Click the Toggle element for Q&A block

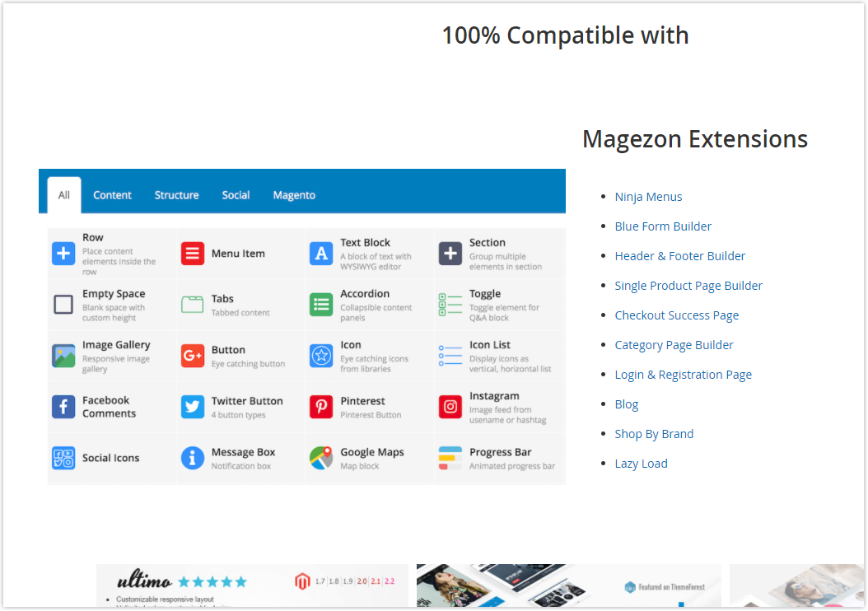450,304
